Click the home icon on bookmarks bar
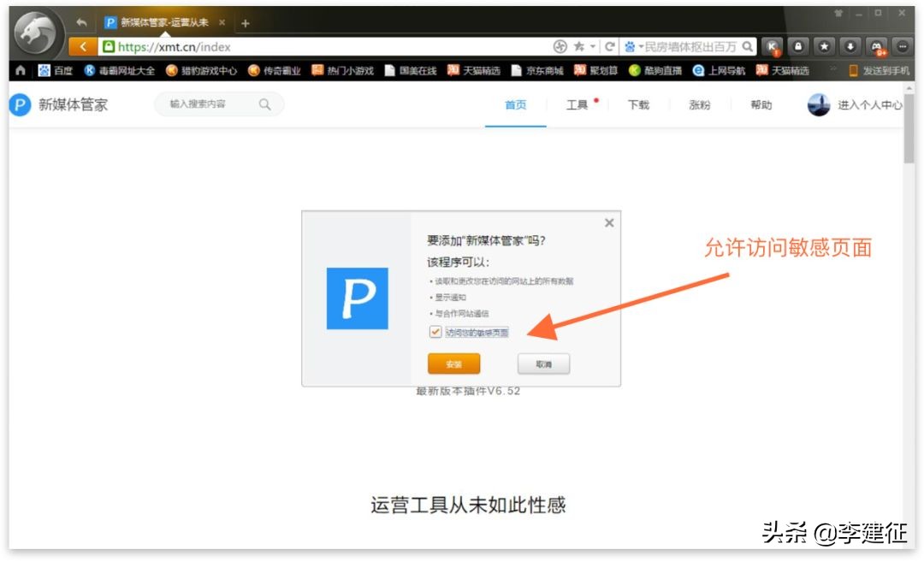Image resolution: width=924 pixels, height=561 pixels. point(20,70)
